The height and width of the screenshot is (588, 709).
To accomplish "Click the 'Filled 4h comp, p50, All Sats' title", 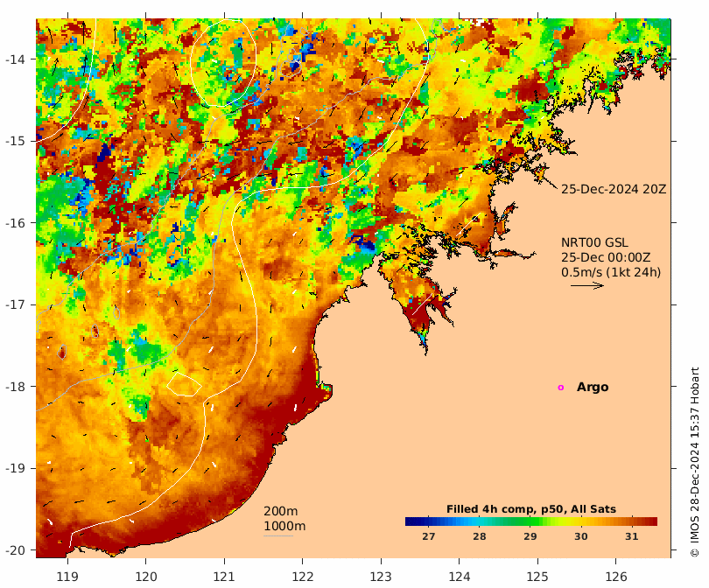I will [x=531, y=509].
